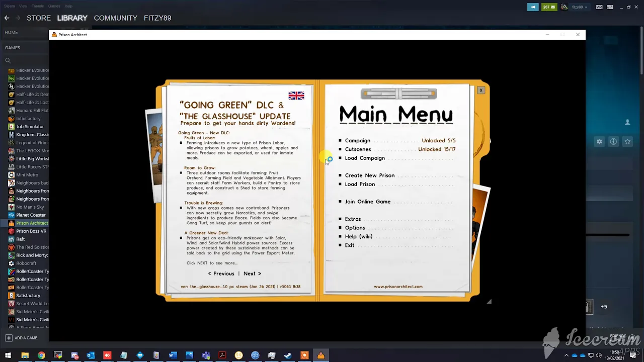Open game info icon in Steam

(613, 142)
